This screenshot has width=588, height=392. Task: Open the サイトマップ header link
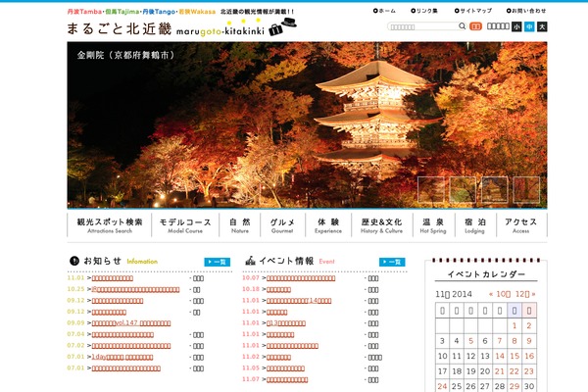[x=473, y=11]
